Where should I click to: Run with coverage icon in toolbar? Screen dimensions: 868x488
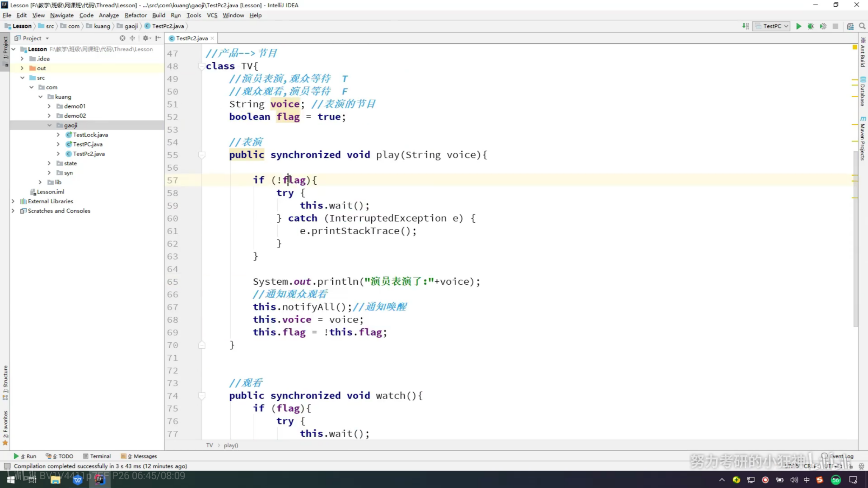pyautogui.click(x=823, y=26)
